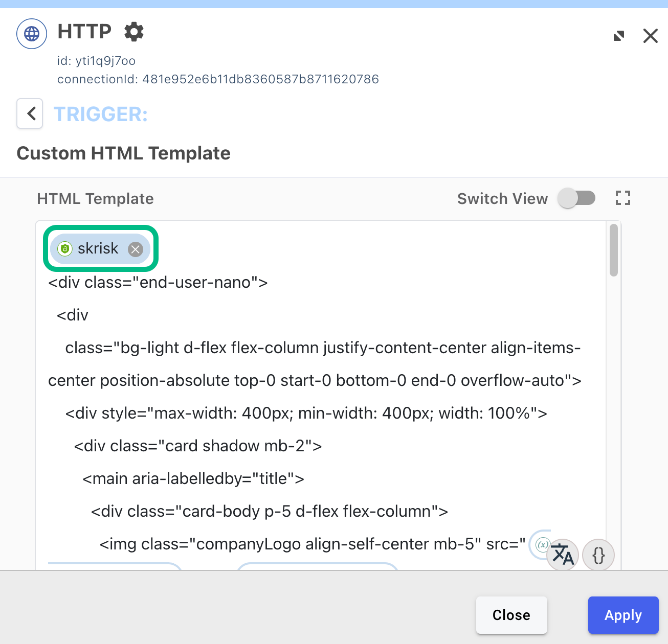
Task: Apply the HTML template changes
Action: click(623, 615)
